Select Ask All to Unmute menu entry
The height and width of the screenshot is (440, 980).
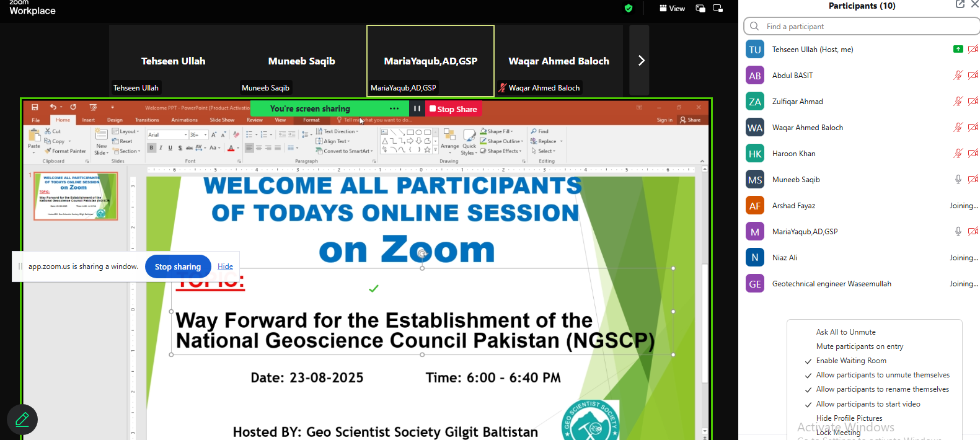click(x=845, y=332)
